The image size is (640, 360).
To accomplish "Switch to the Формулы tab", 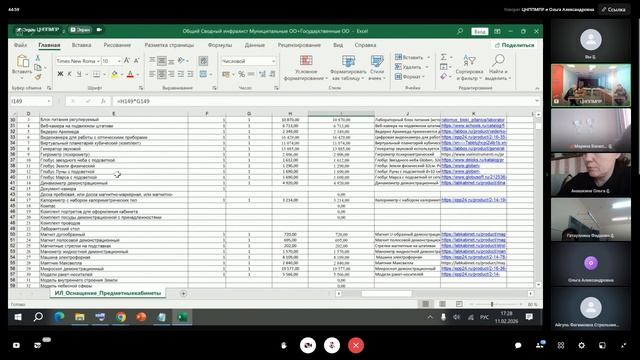I will tap(220, 45).
